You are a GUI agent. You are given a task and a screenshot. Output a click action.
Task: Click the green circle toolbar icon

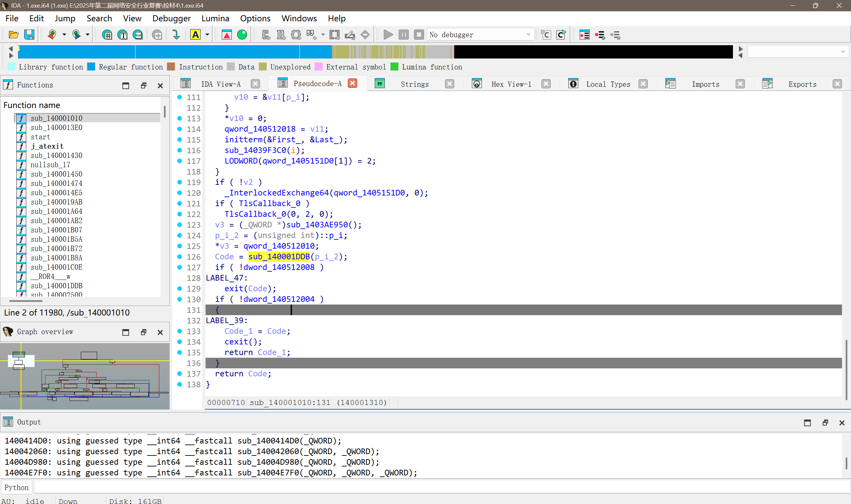[242, 35]
